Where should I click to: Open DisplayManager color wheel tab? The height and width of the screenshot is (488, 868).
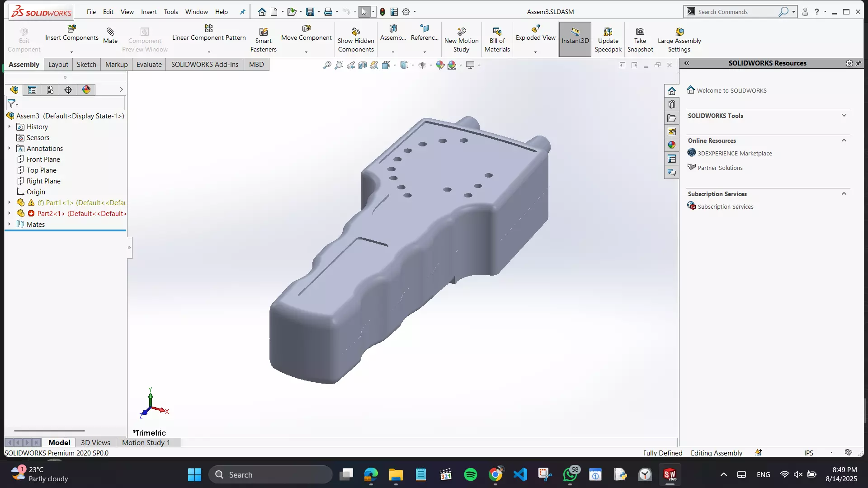pos(86,90)
